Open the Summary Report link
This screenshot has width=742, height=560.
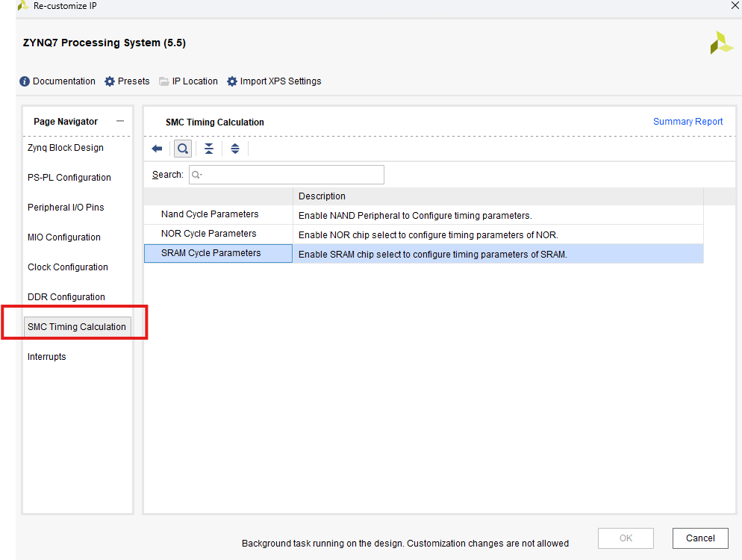click(688, 122)
